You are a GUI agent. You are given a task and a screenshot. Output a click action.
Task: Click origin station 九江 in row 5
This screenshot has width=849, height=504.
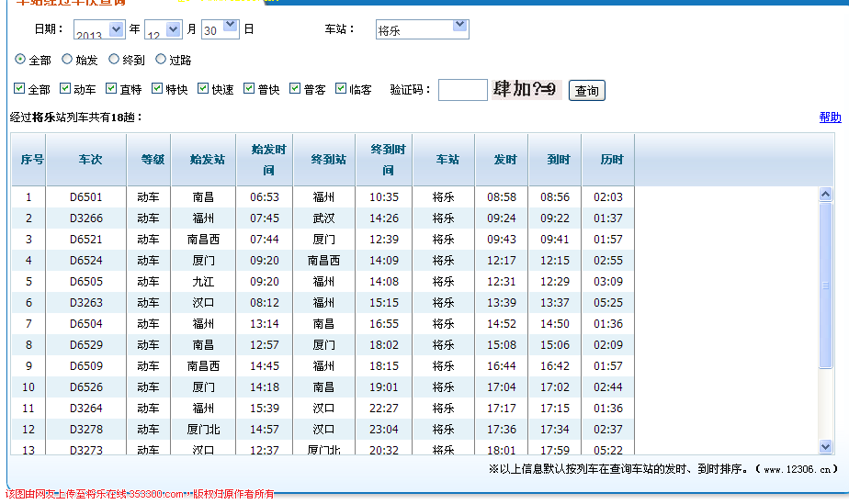pyautogui.click(x=203, y=281)
